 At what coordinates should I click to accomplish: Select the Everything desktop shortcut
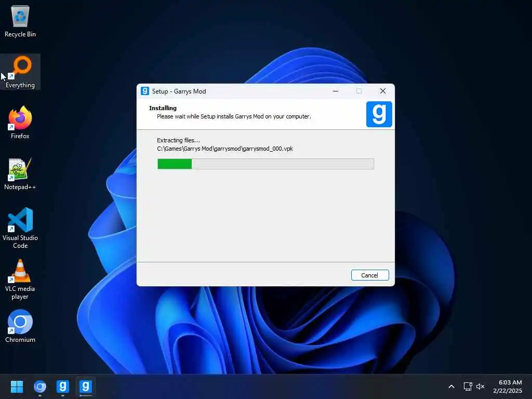[20, 72]
